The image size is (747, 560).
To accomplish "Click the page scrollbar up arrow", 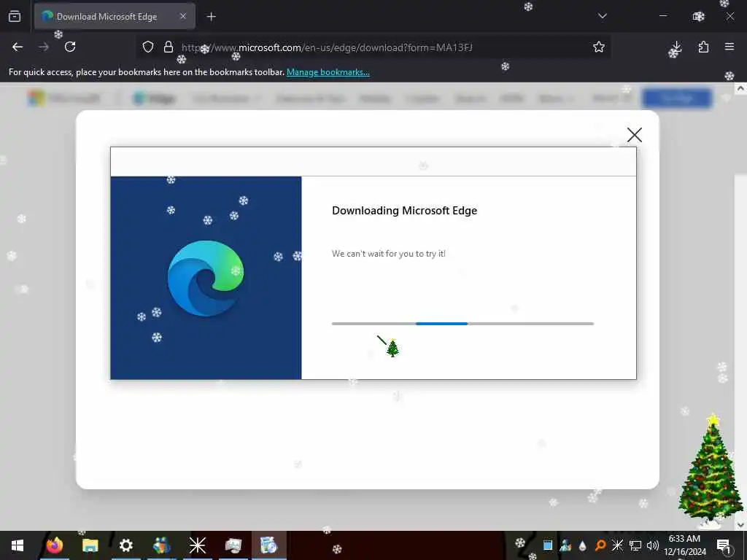I will click(x=741, y=88).
